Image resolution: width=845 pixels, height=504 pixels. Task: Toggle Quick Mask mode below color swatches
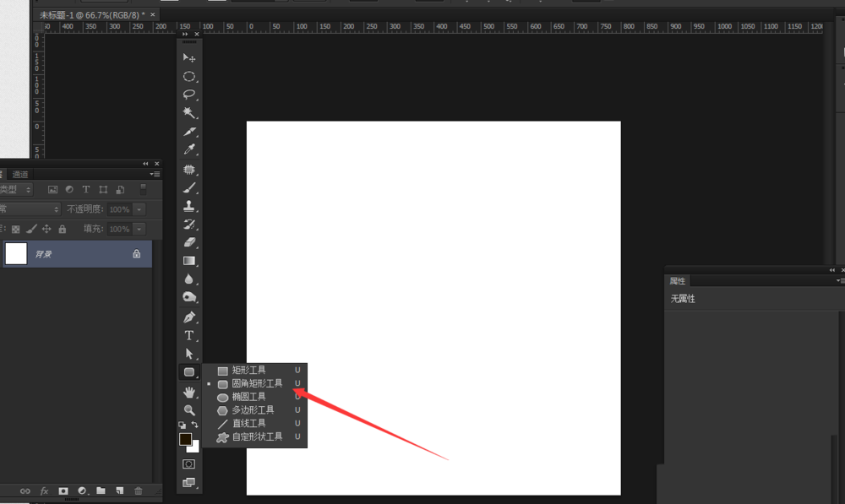coord(188,463)
